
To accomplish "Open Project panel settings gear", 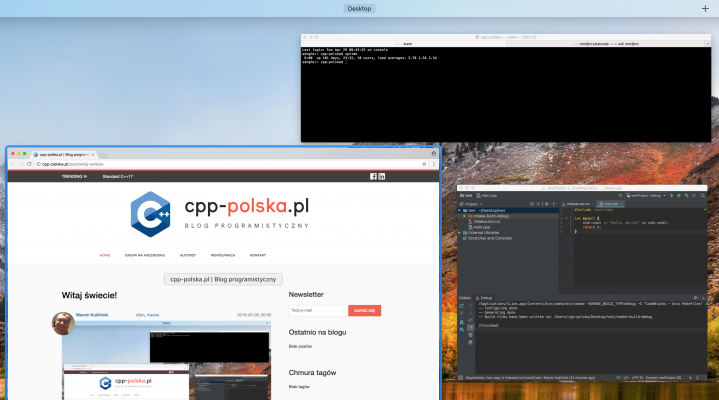I will click(x=546, y=204).
